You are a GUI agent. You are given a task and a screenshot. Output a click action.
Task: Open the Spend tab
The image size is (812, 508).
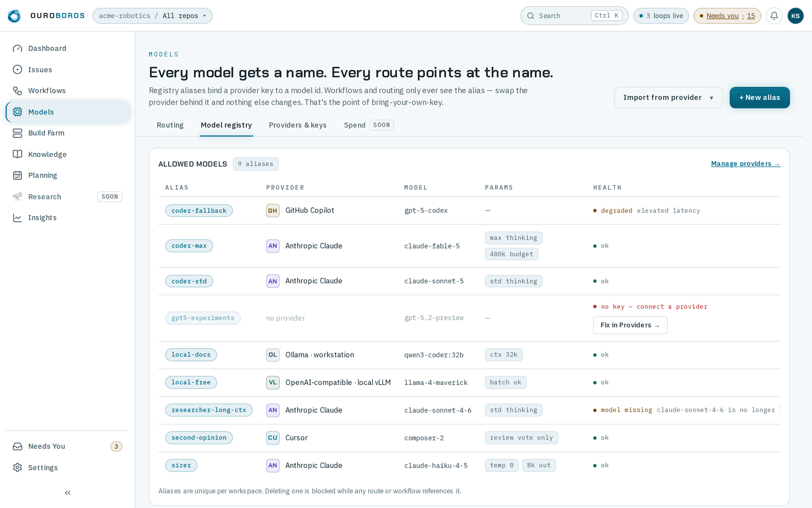[369, 125]
